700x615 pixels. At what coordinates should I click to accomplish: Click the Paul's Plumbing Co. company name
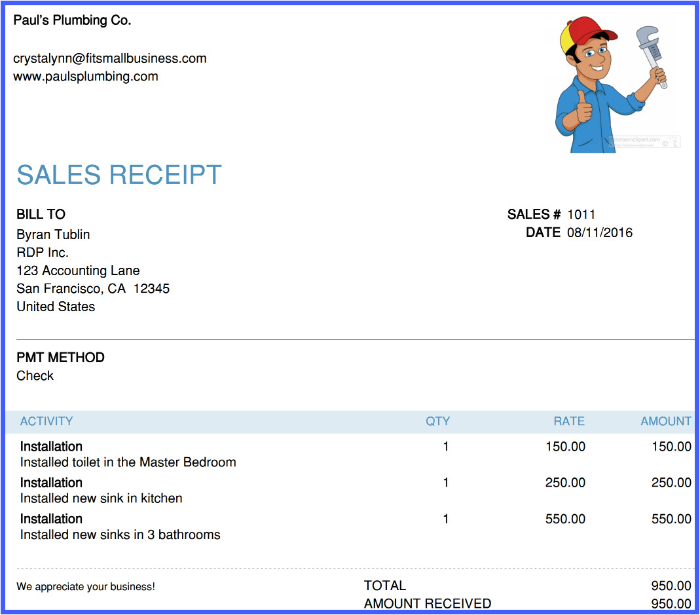72,20
